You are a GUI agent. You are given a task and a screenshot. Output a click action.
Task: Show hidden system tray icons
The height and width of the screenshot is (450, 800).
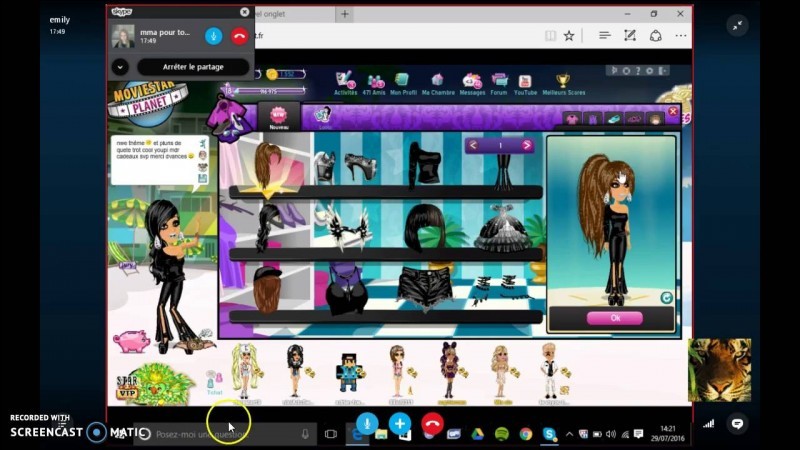pos(569,434)
